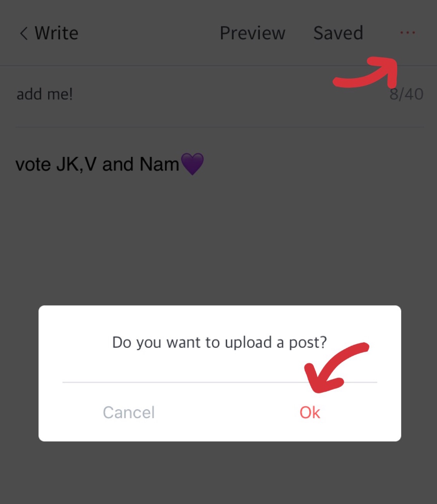
Task: Tap the Saved drafts option
Action: click(338, 33)
